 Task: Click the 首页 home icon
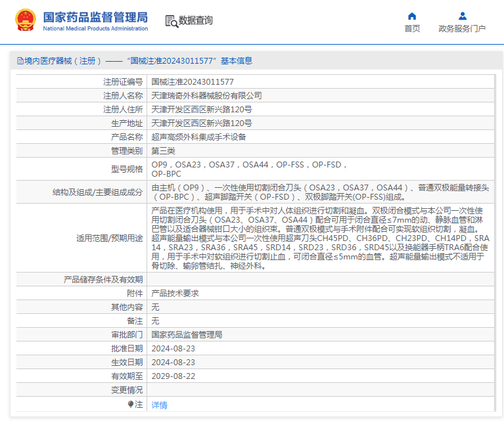pyautogui.click(x=412, y=16)
